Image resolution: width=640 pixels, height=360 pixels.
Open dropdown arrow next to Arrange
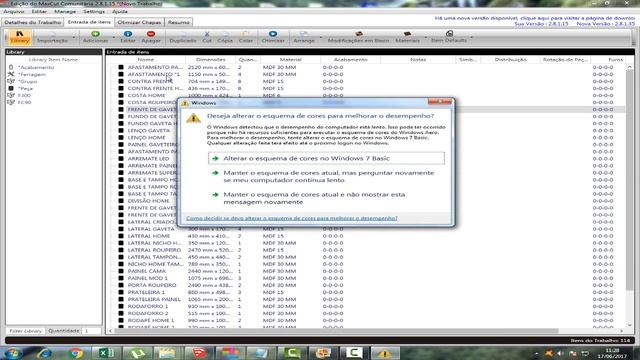pos(320,38)
